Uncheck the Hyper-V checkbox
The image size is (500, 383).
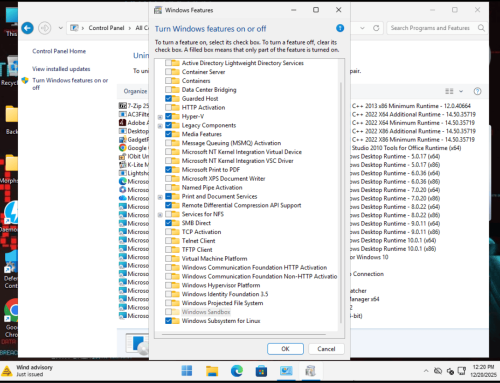[x=168, y=116]
